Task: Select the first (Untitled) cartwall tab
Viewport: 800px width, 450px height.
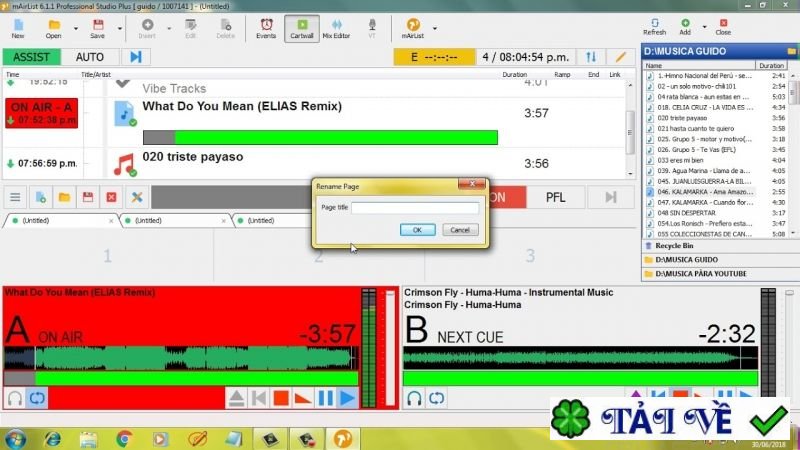Action: click(60, 221)
